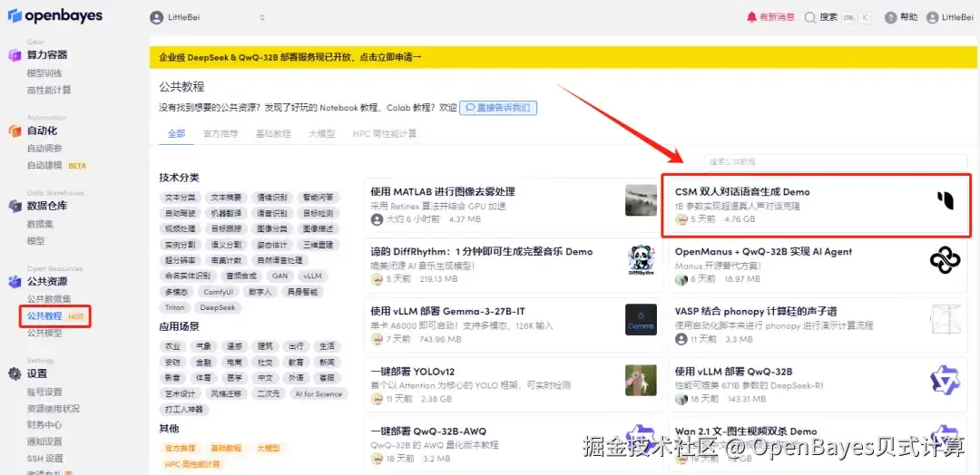Open 公共数据集 in the sidebar
The width and height of the screenshot is (980, 475).
(x=49, y=299)
